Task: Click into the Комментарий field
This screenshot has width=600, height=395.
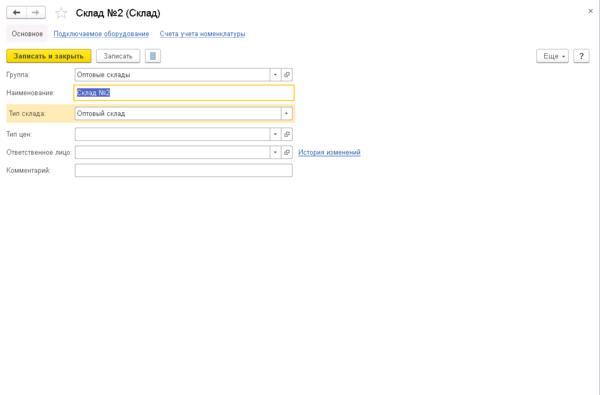Action: 184,170
